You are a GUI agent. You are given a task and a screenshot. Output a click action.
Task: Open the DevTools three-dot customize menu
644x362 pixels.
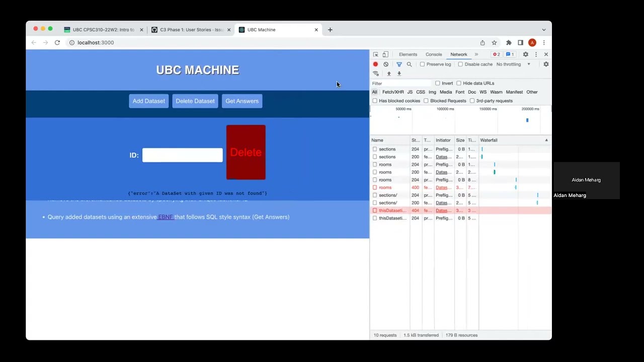[536, 54]
